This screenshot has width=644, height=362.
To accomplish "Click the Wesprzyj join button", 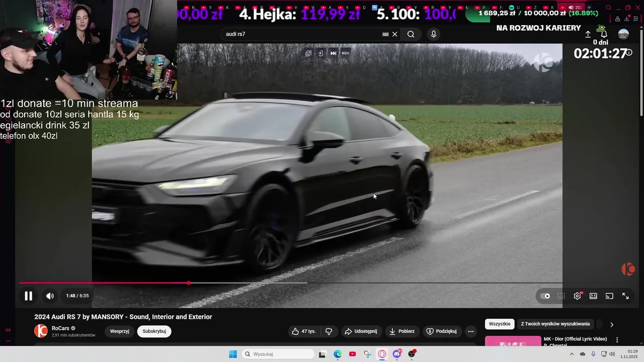I will 120,331.
